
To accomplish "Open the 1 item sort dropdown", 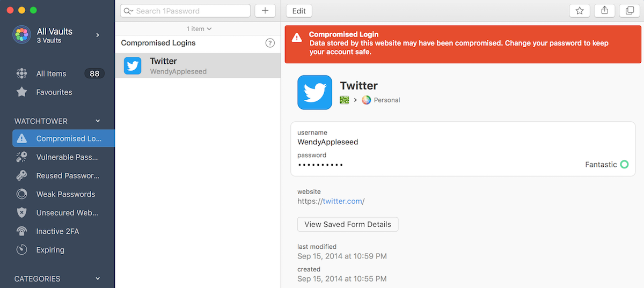I will coord(199,28).
